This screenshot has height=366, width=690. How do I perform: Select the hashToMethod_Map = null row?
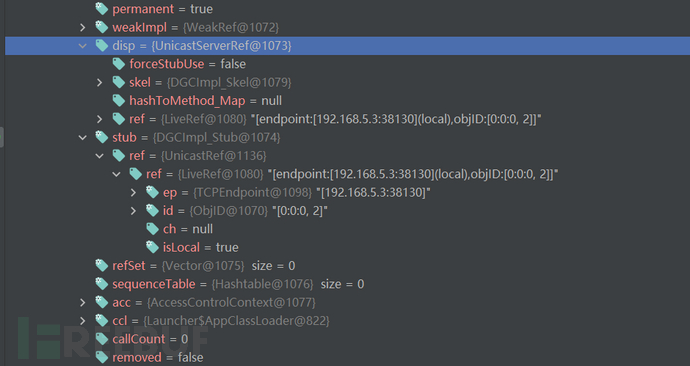(347, 101)
